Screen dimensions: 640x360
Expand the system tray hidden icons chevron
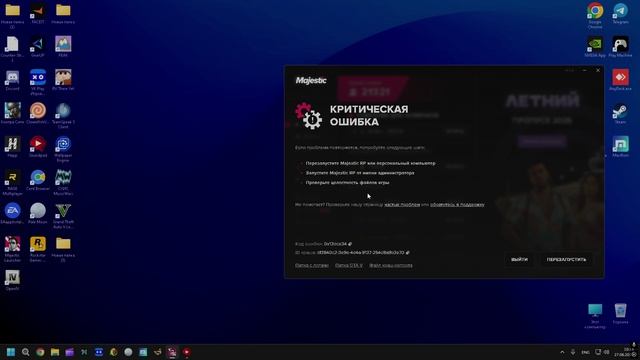tap(562, 352)
